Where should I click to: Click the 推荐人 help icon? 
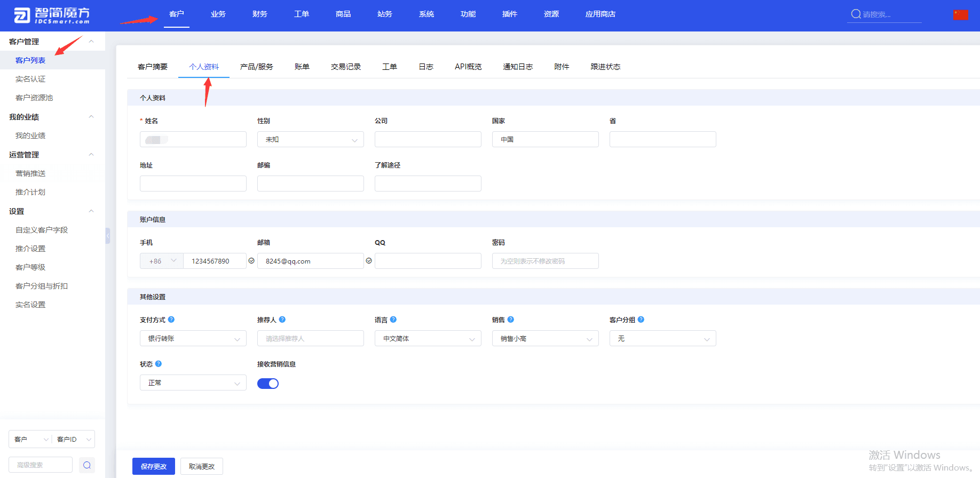282,320
